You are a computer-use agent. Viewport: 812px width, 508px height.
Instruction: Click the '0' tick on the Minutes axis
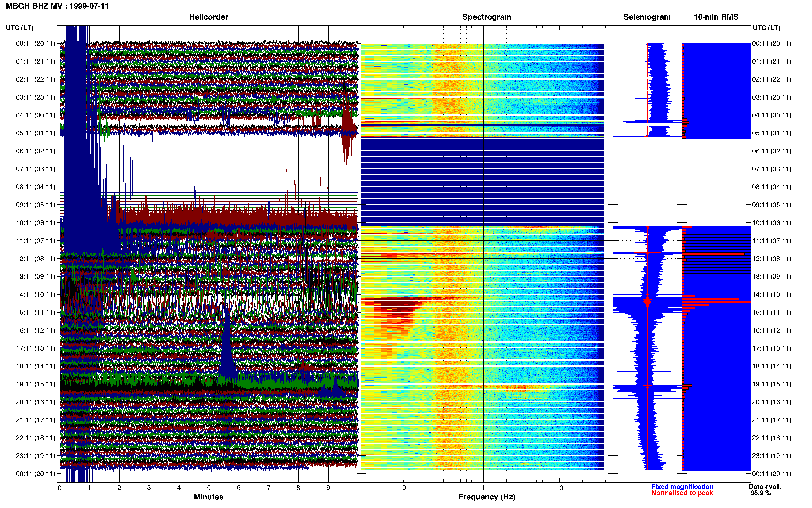pyautogui.click(x=59, y=488)
